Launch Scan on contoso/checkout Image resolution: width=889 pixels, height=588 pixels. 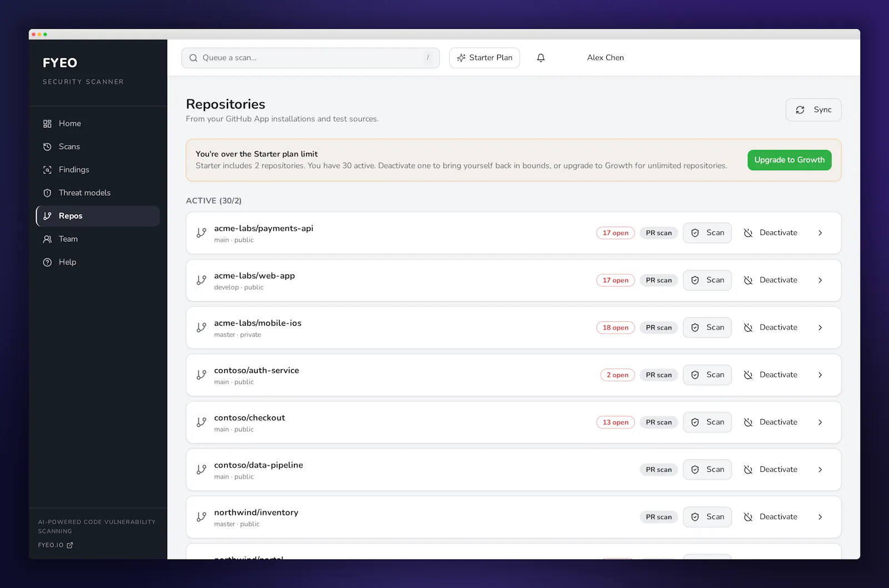pos(707,422)
